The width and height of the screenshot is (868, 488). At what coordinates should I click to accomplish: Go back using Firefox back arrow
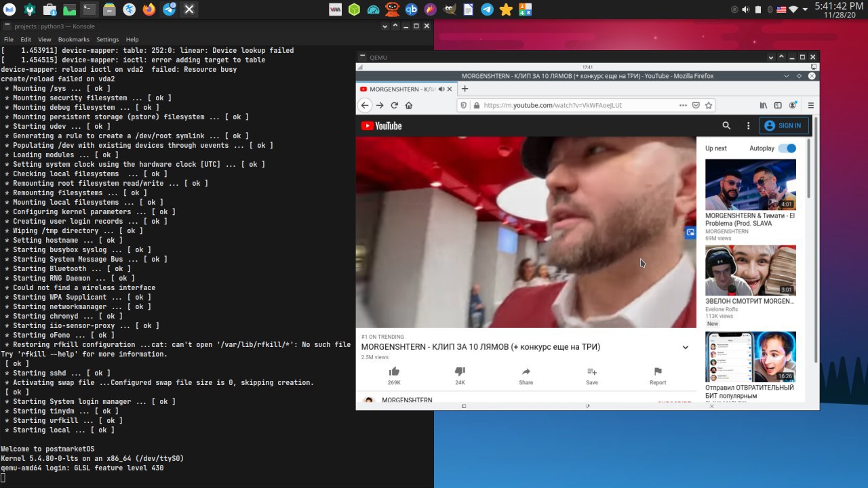pos(365,105)
